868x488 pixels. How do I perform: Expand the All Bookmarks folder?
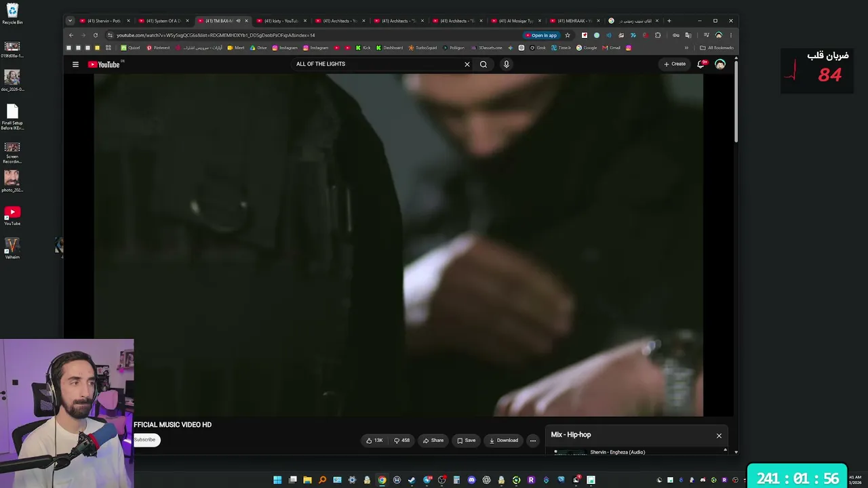pos(717,48)
